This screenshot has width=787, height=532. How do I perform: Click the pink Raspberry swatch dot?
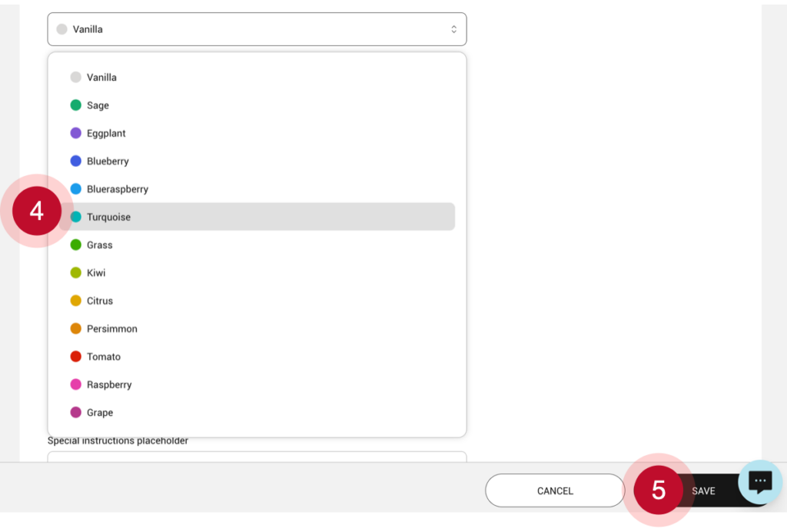pos(76,384)
